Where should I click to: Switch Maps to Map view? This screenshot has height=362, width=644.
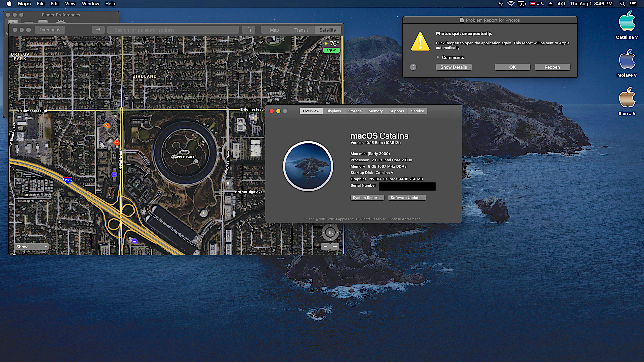pyautogui.click(x=274, y=30)
